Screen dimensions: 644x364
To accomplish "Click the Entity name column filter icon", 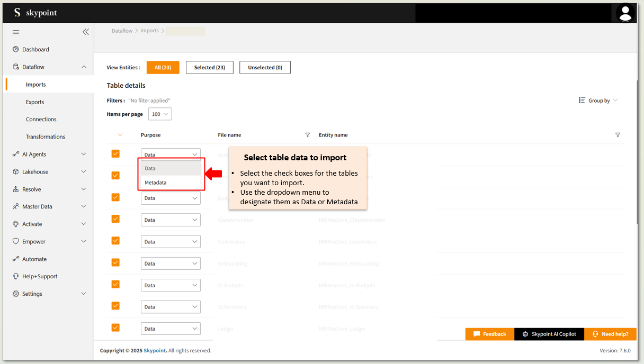I will tap(618, 135).
